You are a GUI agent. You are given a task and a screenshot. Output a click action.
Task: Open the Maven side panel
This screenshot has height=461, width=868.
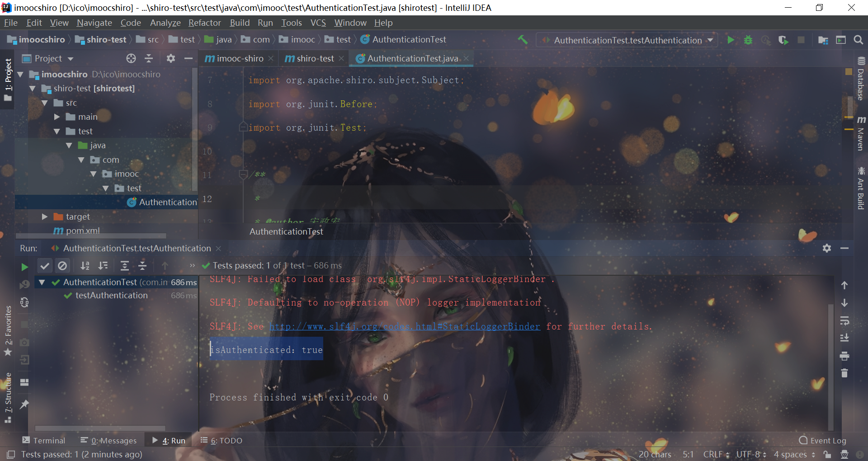pos(861,133)
